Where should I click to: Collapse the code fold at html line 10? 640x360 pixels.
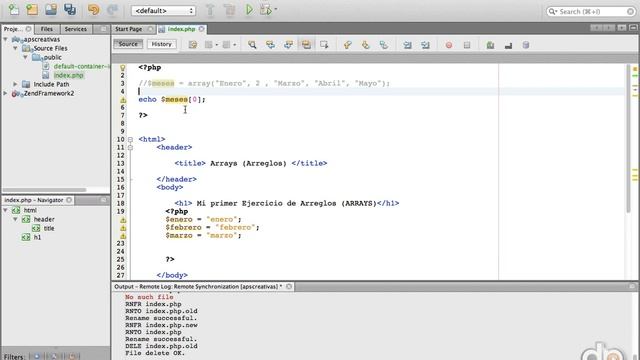[131, 140]
